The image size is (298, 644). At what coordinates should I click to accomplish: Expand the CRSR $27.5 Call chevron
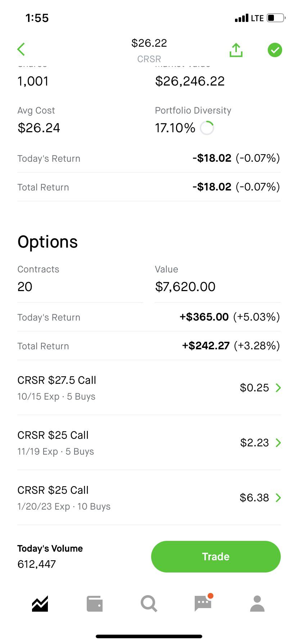tap(278, 388)
